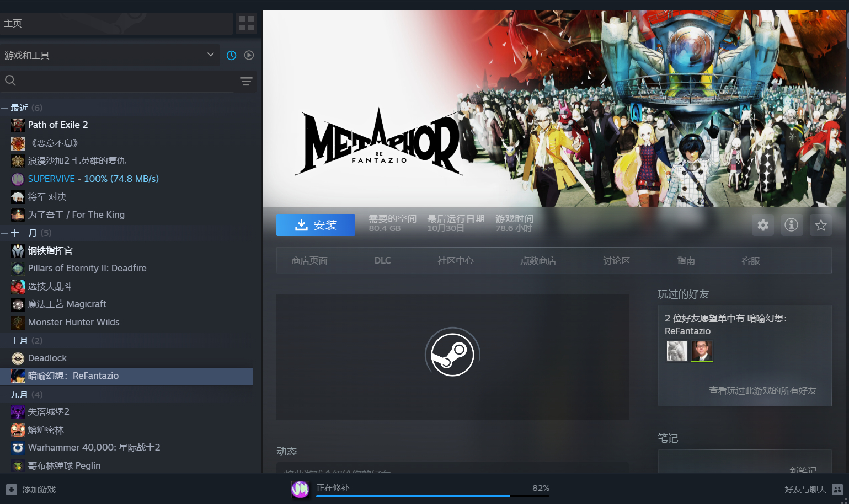This screenshot has width=849, height=504.
Task: Open the 商店页面 tab
Action: coord(309,260)
